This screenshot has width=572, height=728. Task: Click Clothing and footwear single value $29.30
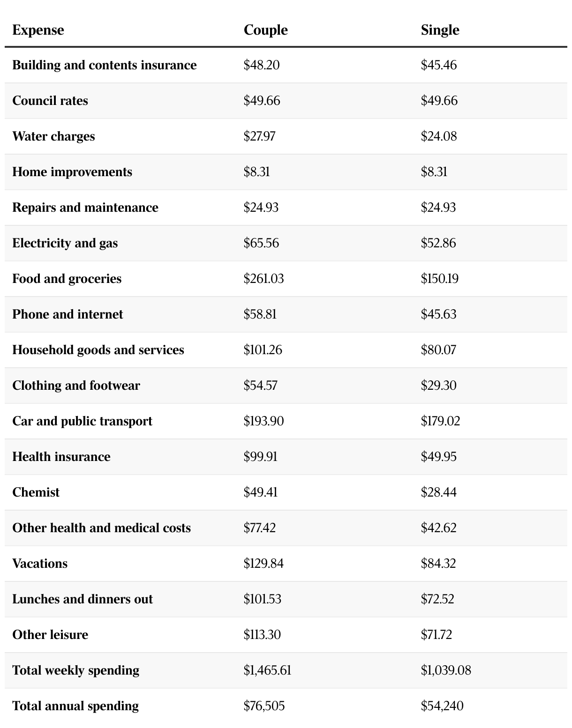point(439,386)
